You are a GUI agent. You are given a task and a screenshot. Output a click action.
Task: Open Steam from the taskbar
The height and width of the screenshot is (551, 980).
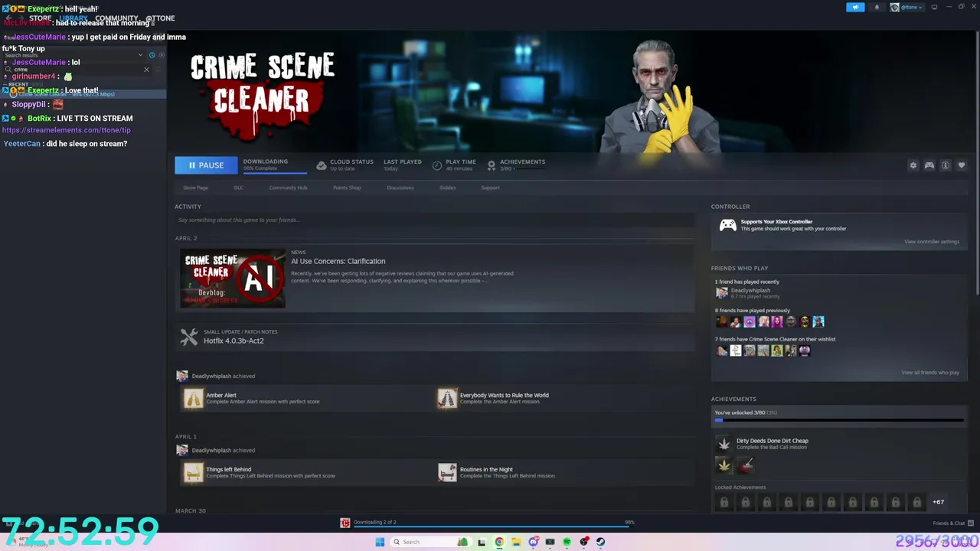click(x=600, y=542)
